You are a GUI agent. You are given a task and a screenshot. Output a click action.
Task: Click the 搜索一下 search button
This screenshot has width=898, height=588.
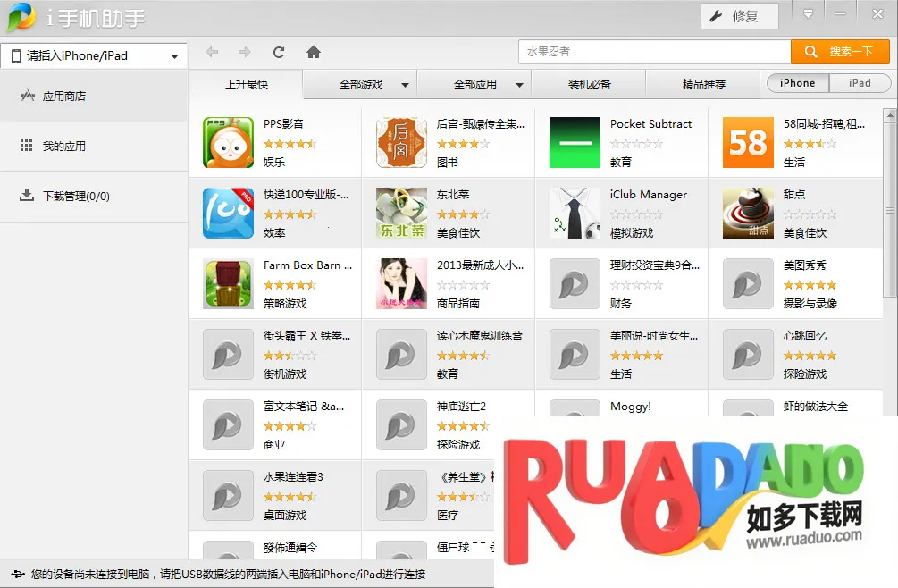840,52
